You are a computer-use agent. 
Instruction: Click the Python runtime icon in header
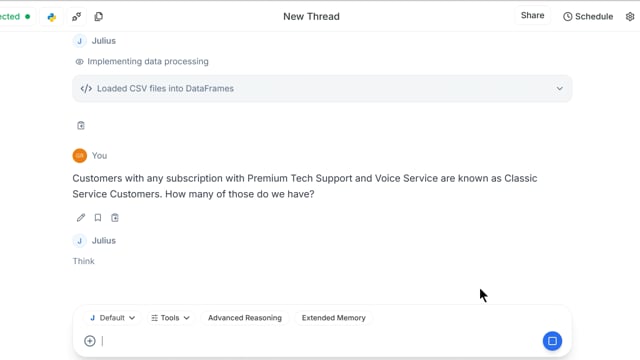tap(51, 17)
